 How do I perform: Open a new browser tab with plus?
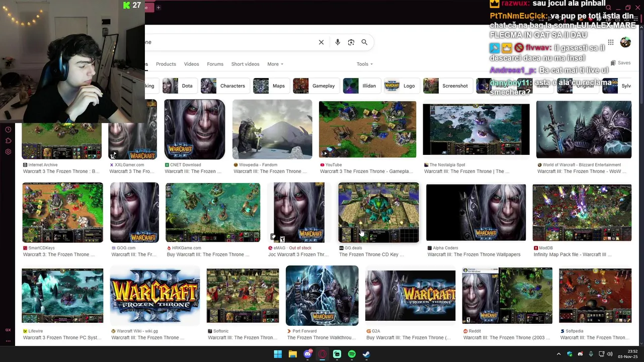tap(158, 8)
